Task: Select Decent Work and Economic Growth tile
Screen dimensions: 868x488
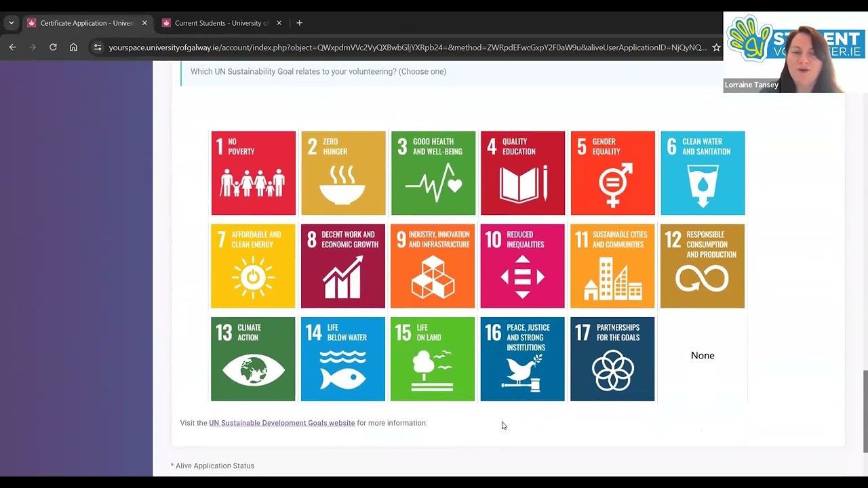Action: (x=343, y=266)
